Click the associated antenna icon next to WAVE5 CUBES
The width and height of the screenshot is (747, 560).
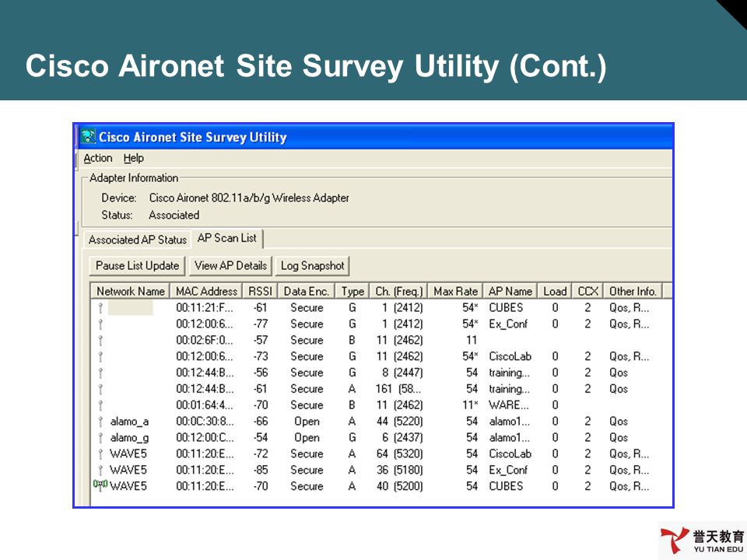pos(100,485)
